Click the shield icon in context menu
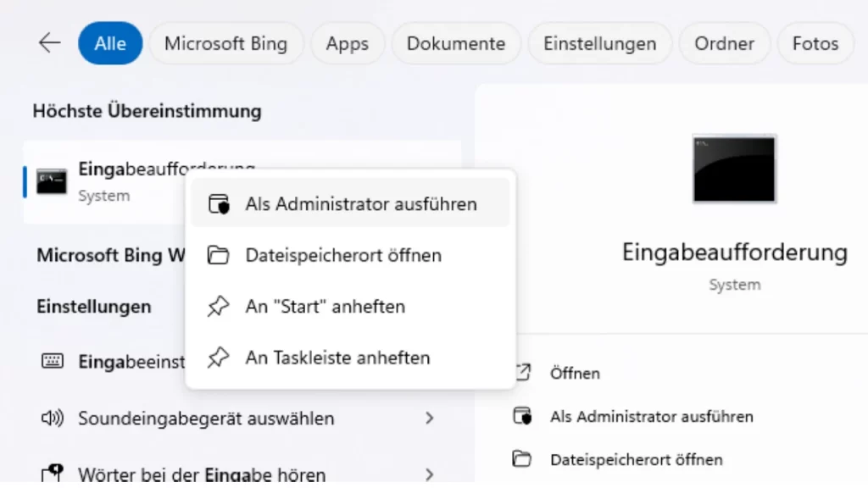This screenshot has width=868, height=488. (218, 204)
